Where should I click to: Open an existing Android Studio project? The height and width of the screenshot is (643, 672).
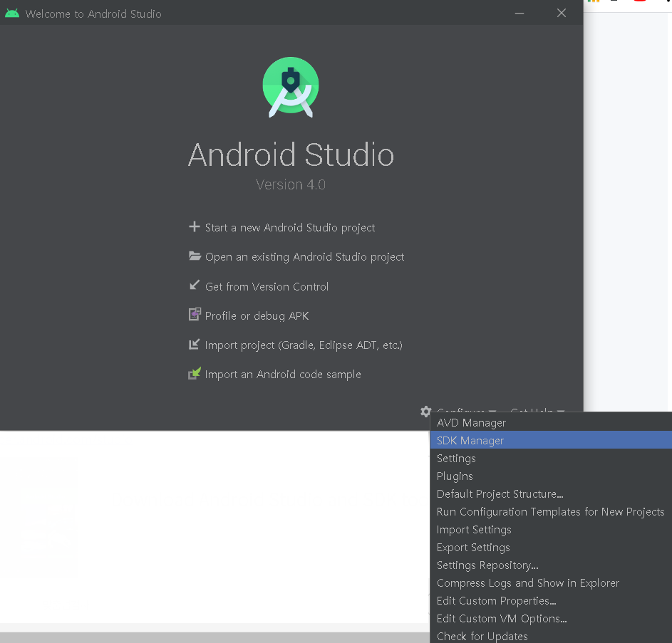click(x=304, y=256)
